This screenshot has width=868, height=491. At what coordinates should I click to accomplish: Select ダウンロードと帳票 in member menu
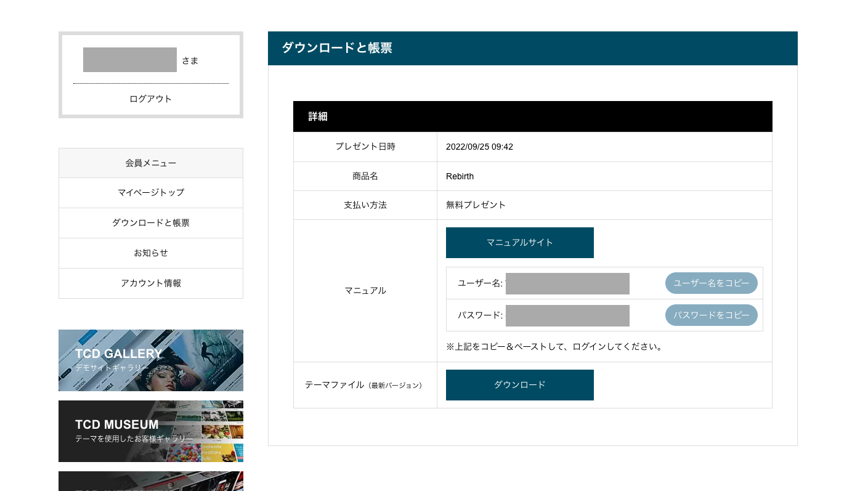click(151, 223)
